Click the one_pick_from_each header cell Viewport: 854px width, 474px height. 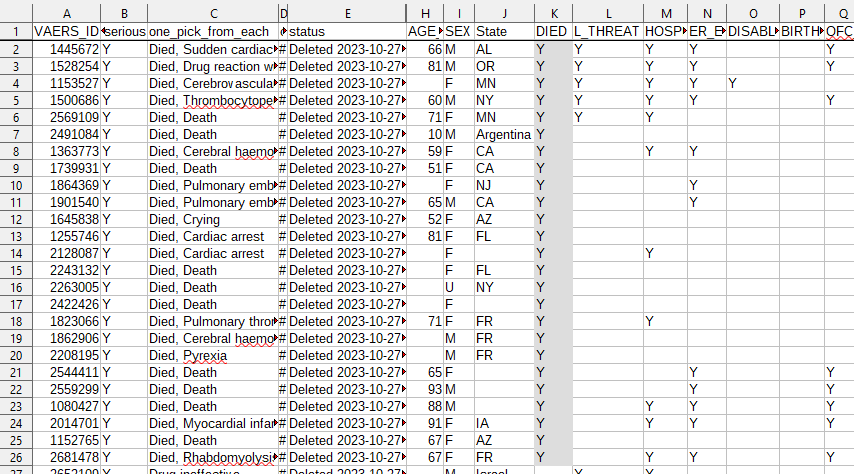click(x=213, y=32)
